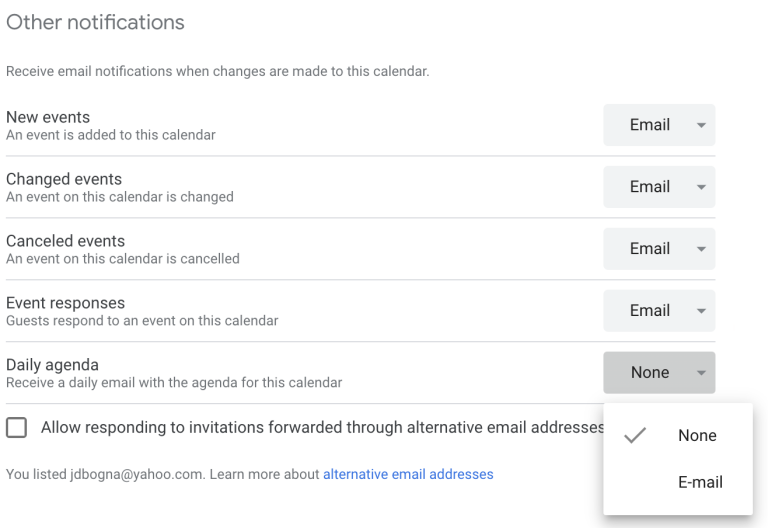The height and width of the screenshot is (528, 768).
Task: Click the arrow icon in Changed events selector
Action: click(x=701, y=187)
